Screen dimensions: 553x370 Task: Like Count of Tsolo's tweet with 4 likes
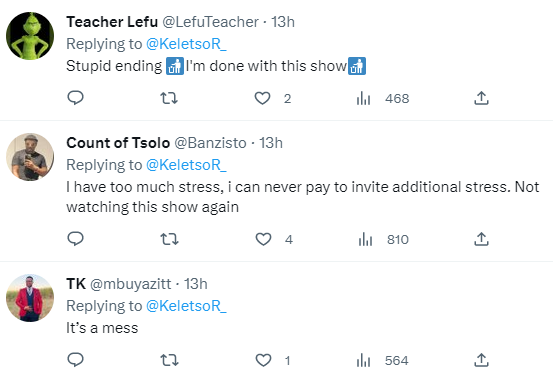pyautogui.click(x=263, y=239)
